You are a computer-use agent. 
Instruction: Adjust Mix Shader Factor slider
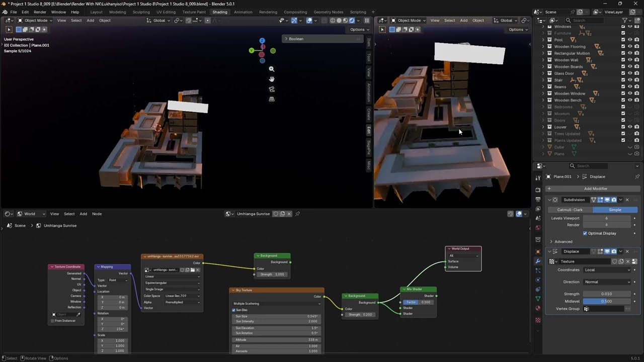418,302
